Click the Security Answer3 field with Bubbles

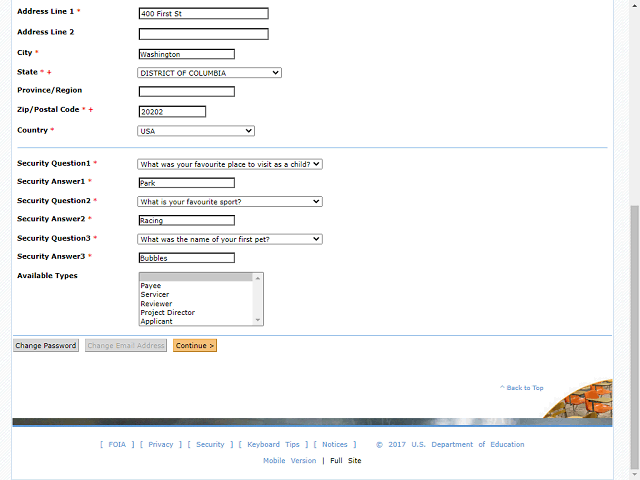[187, 258]
